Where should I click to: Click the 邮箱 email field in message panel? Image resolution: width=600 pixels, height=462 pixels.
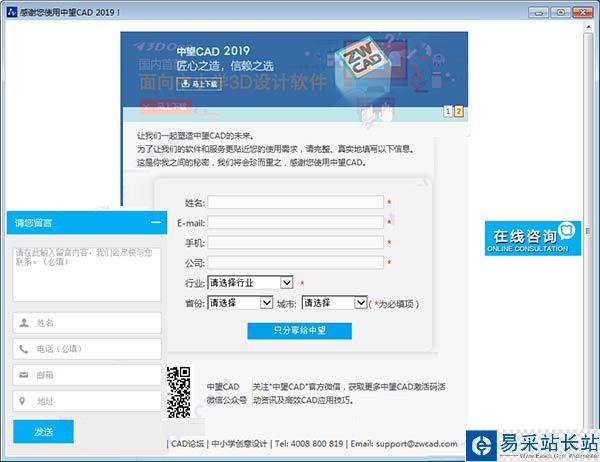[x=87, y=375]
